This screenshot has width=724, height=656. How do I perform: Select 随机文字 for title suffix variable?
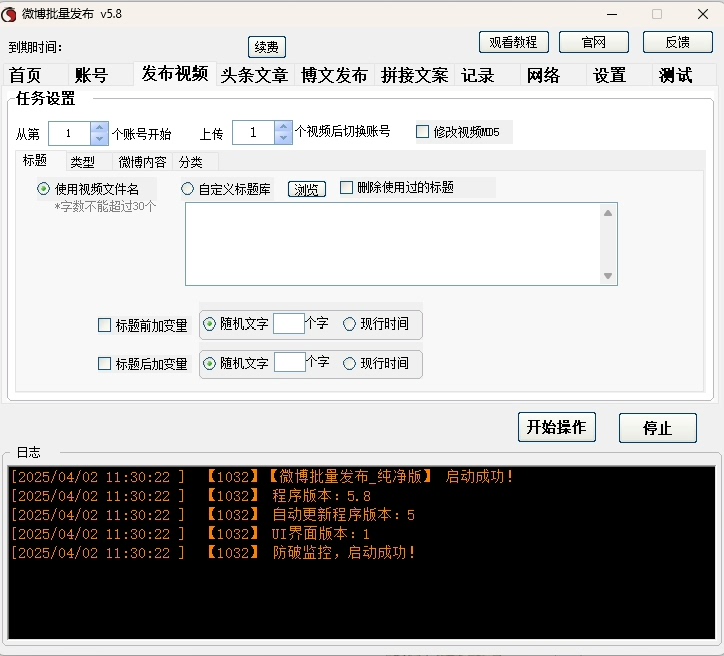point(209,363)
